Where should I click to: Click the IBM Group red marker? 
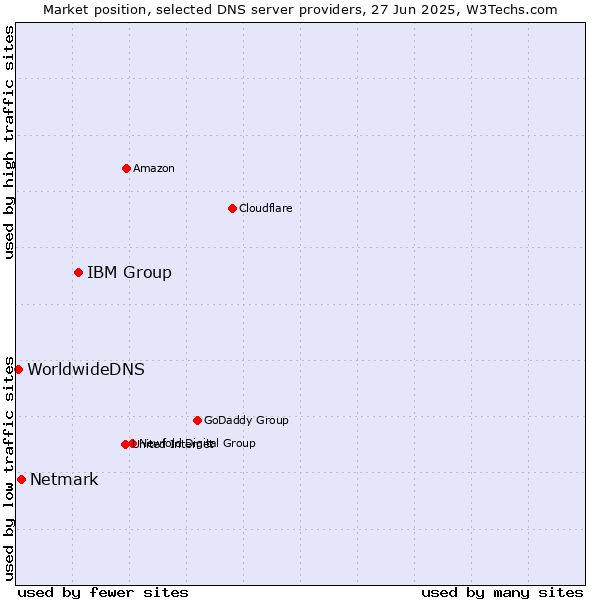coord(78,272)
